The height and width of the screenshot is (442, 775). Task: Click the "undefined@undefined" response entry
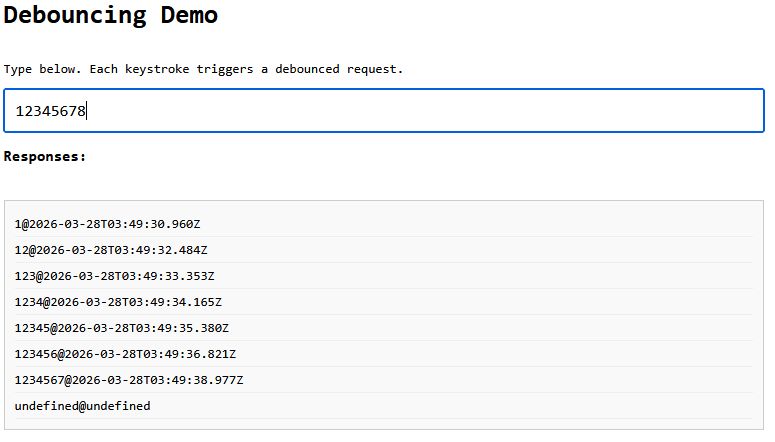pos(82,406)
